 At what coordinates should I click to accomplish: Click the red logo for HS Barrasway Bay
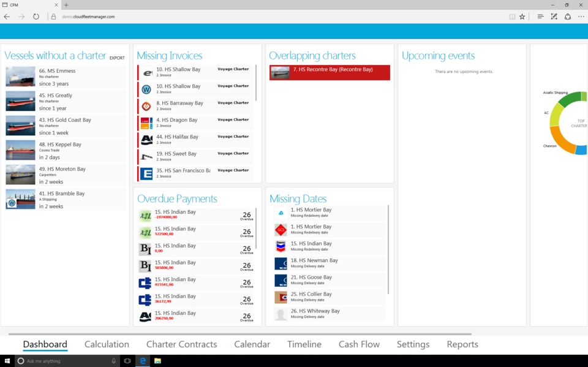pyautogui.click(x=146, y=106)
